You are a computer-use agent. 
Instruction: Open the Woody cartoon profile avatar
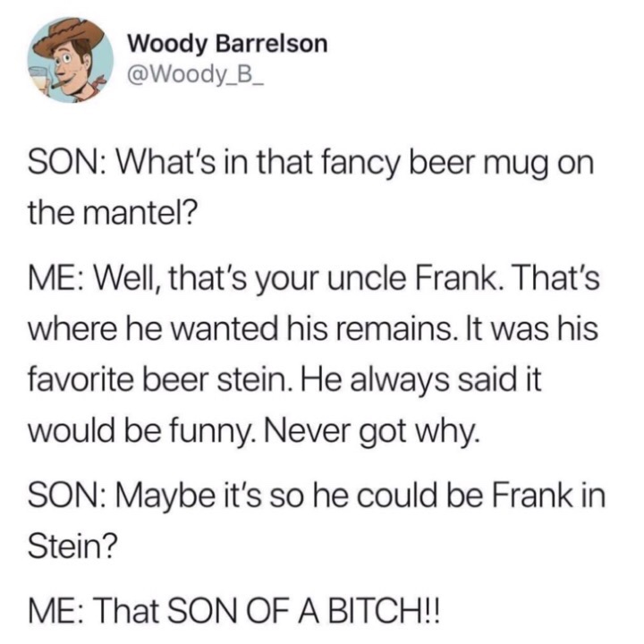click(x=71, y=60)
